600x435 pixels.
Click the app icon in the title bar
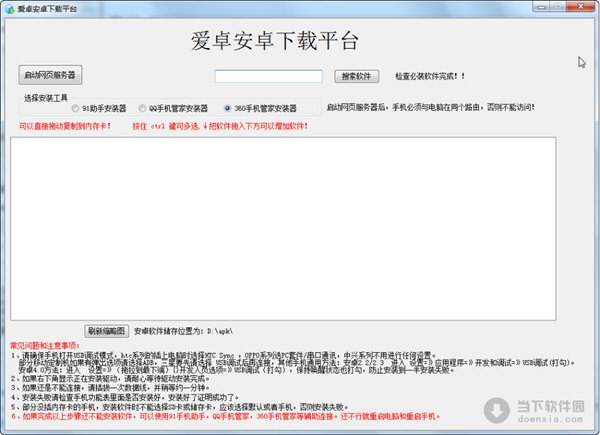[10, 8]
